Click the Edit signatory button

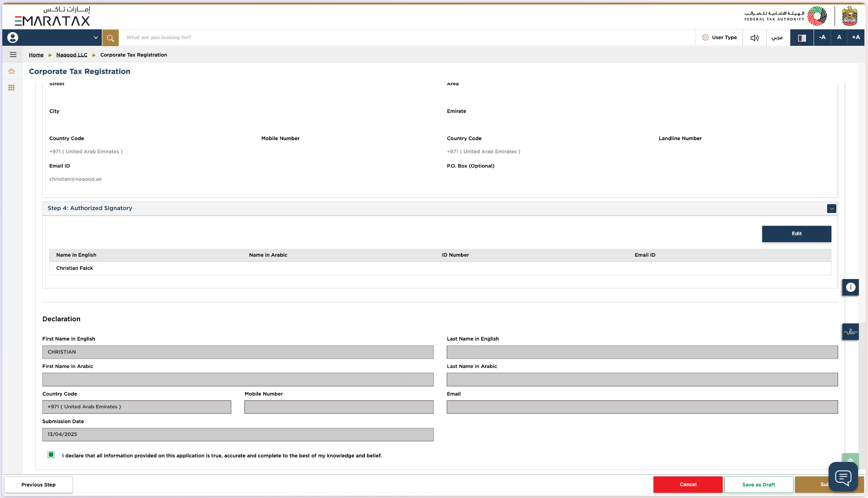[x=796, y=234]
